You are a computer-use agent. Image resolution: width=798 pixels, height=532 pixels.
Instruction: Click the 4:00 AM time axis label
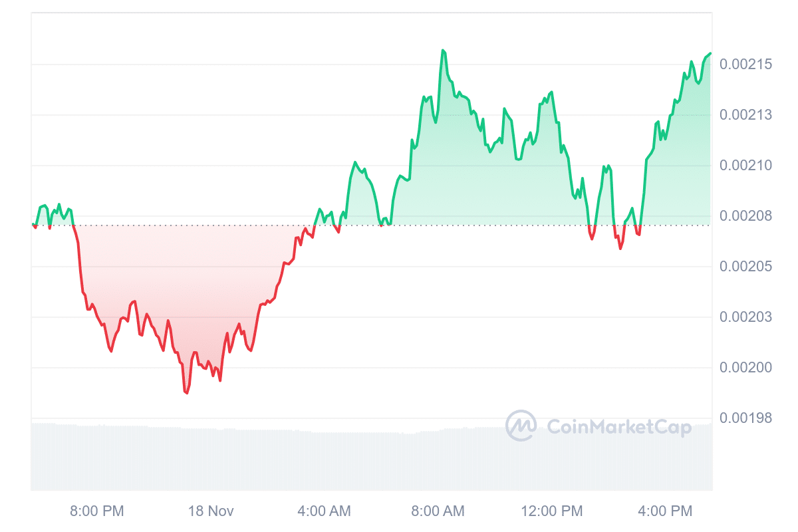click(x=324, y=511)
